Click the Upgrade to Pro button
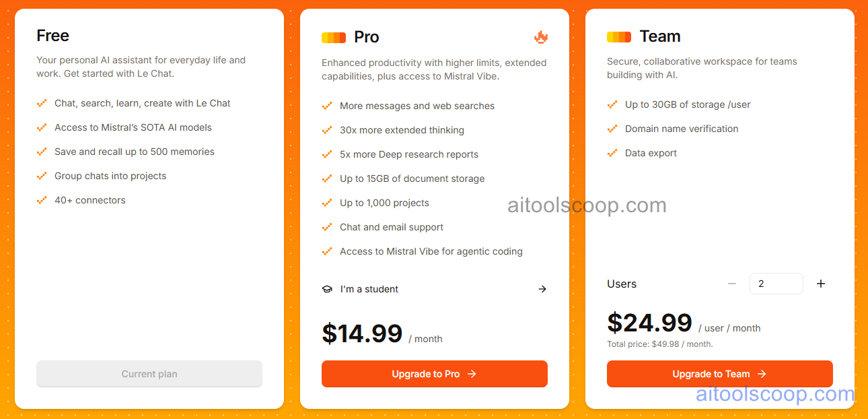 point(434,374)
